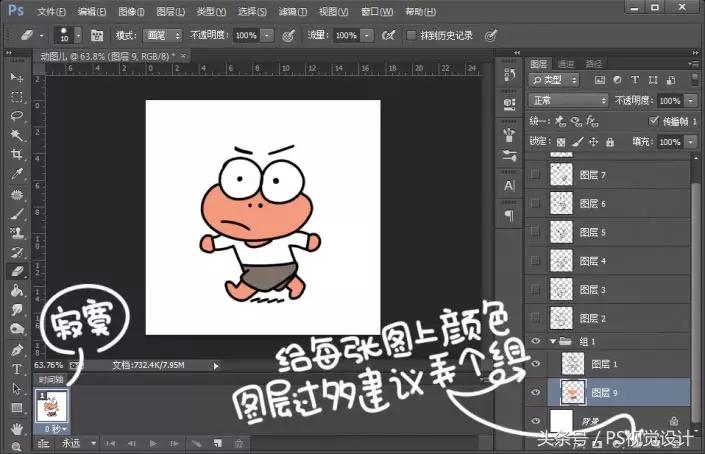Select the Zoom tool

pos(17,446)
